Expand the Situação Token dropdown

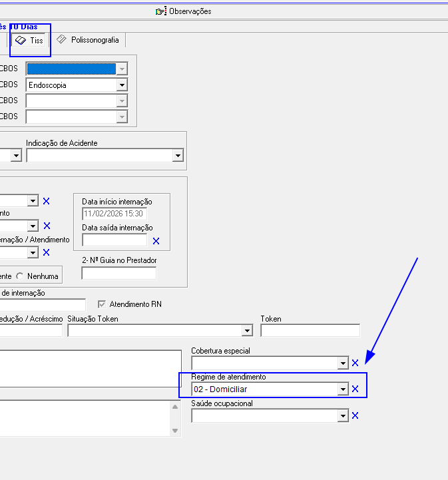247,331
